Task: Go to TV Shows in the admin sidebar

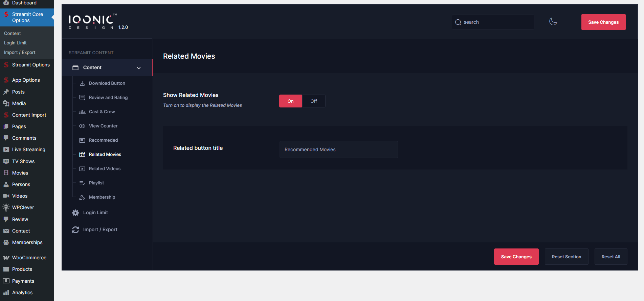Action: (x=23, y=161)
